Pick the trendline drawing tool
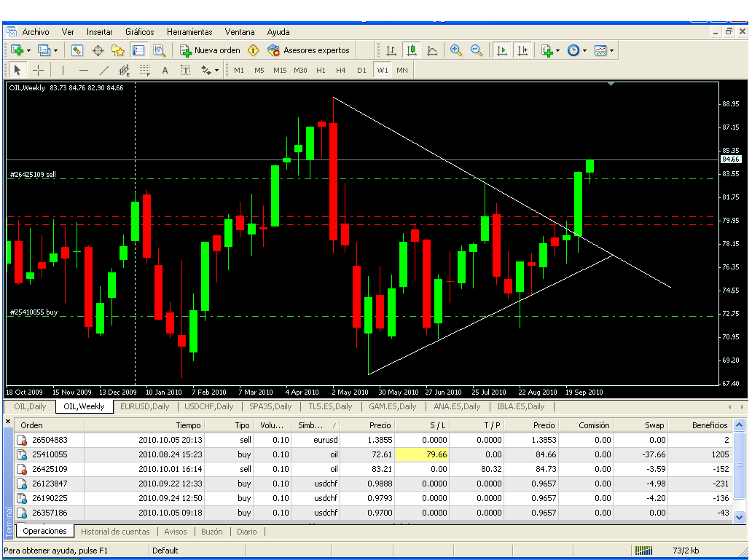 103,71
